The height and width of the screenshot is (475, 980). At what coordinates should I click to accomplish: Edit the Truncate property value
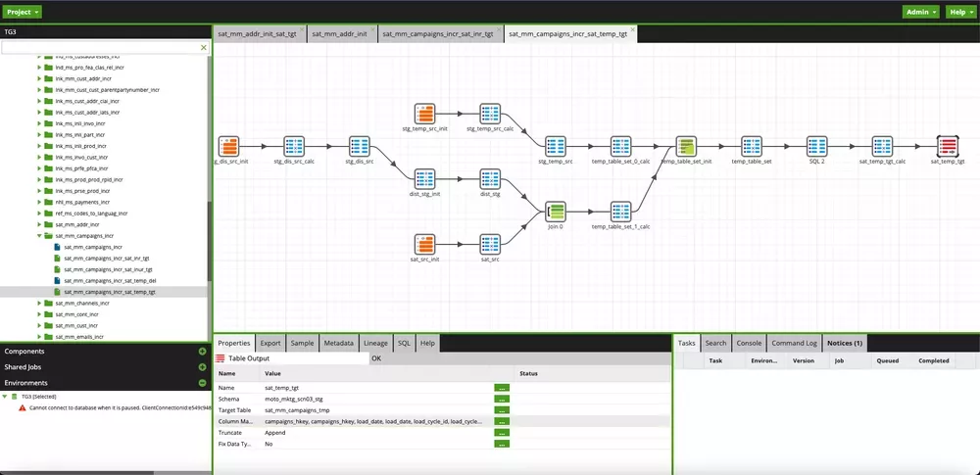pyautogui.click(x=502, y=433)
